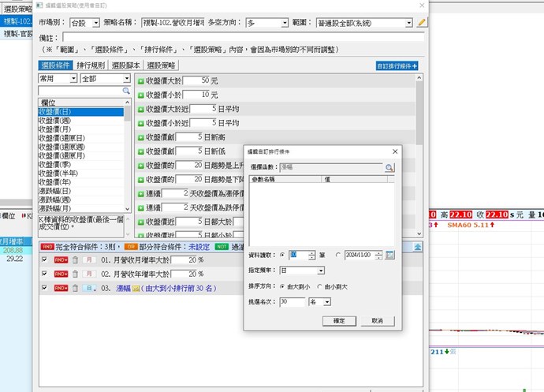Click the 資料讀取 count spinner arrows
Screen dimensions: 544x392
(x=311, y=255)
